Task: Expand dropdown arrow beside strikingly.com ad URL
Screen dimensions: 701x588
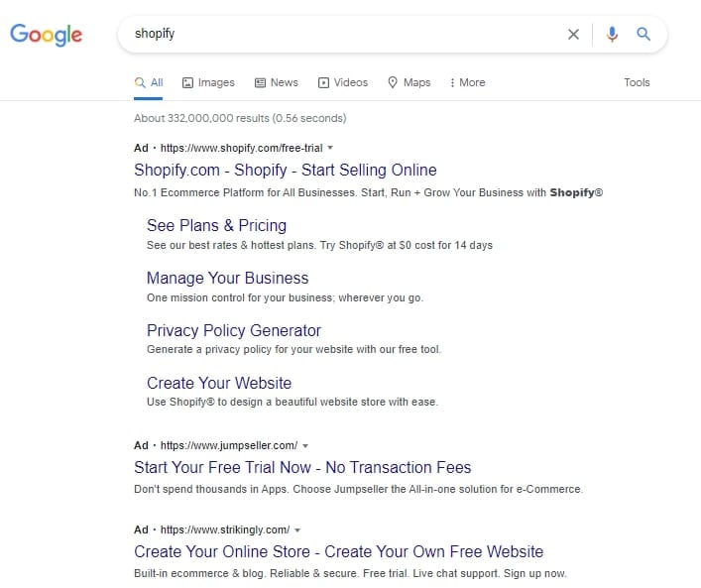Action: pyautogui.click(x=297, y=529)
